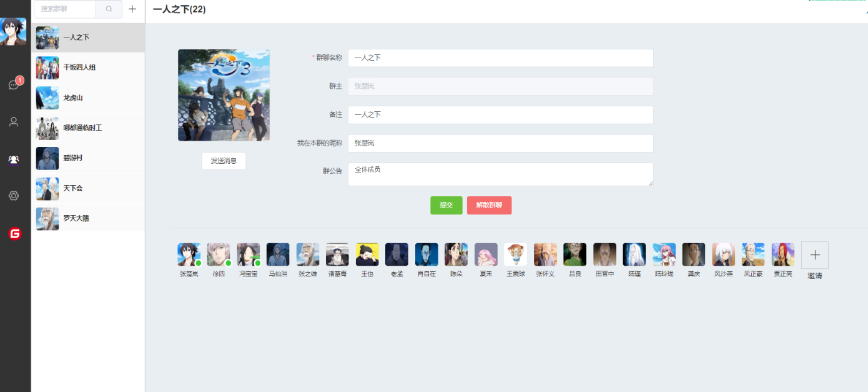Click the 发送消息 button
This screenshot has height=392, width=868.
pyautogui.click(x=224, y=161)
